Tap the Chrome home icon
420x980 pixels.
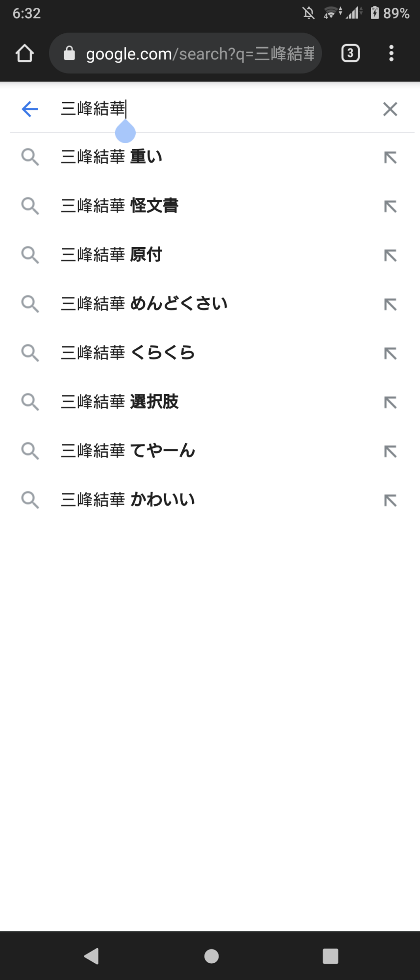click(x=25, y=53)
